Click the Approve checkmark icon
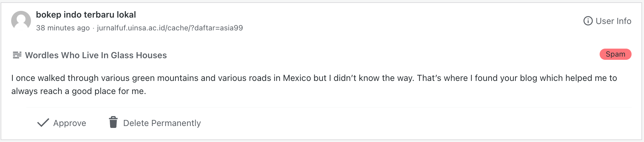The height and width of the screenshot is (142, 644). pos(43,123)
